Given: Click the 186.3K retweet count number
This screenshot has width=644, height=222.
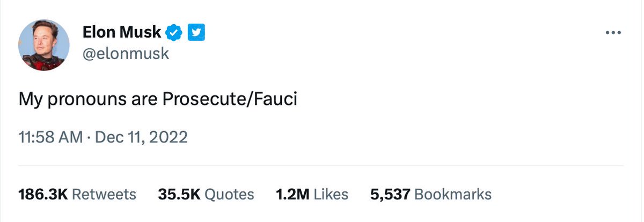Looking at the screenshot, I should [43, 194].
